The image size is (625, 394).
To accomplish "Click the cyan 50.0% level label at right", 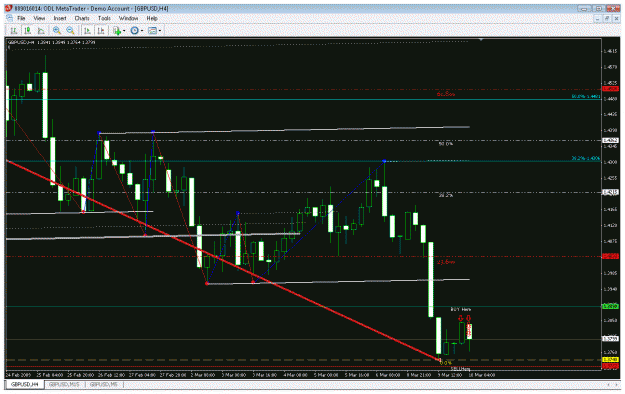I will point(586,97).
